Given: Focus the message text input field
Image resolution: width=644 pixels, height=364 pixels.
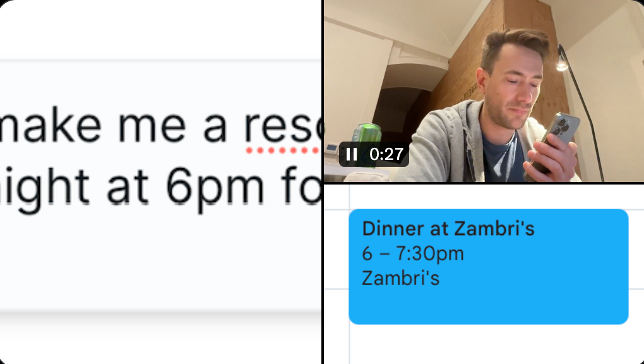Looking at the screenshot, I should pyautogui.click(x=160, y=185).
